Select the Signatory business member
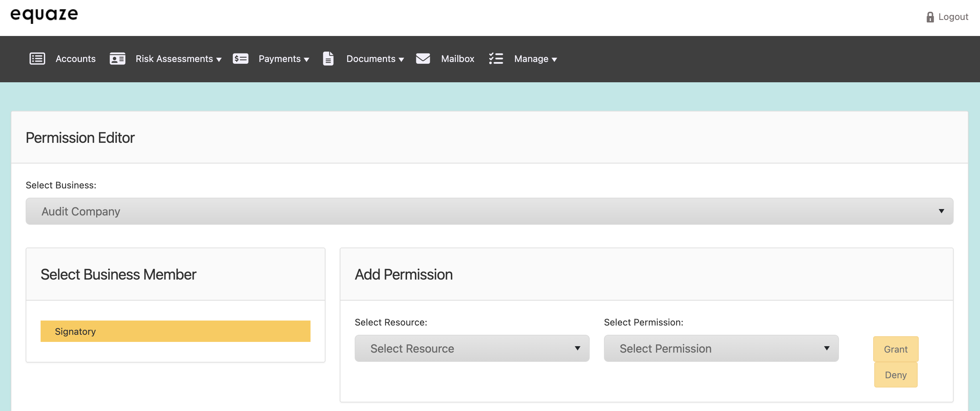The width and height of the screenshot is (980, 411). [175, 331]
